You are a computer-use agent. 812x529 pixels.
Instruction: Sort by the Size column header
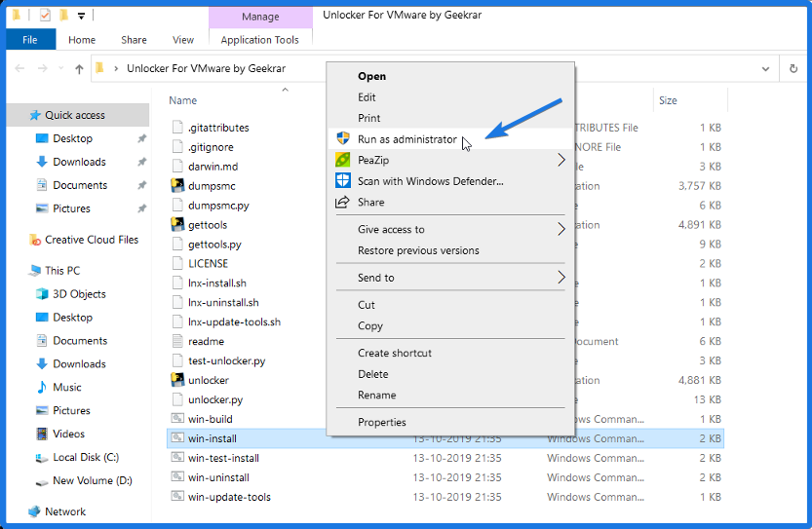coord(668,100)
